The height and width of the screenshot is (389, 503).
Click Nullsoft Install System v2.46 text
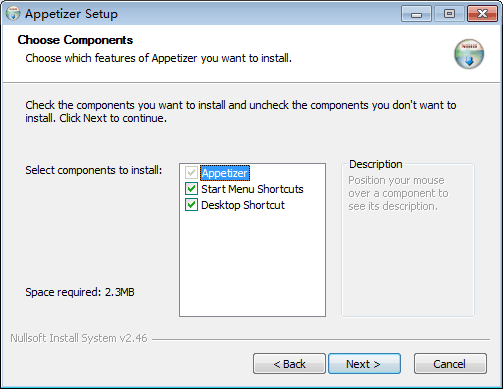(79, 338)
